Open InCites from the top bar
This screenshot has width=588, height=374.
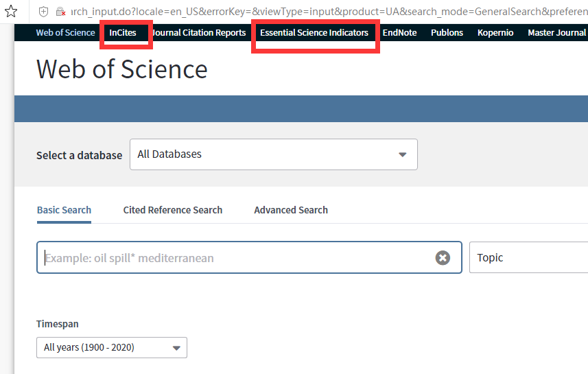click(123, 33)
